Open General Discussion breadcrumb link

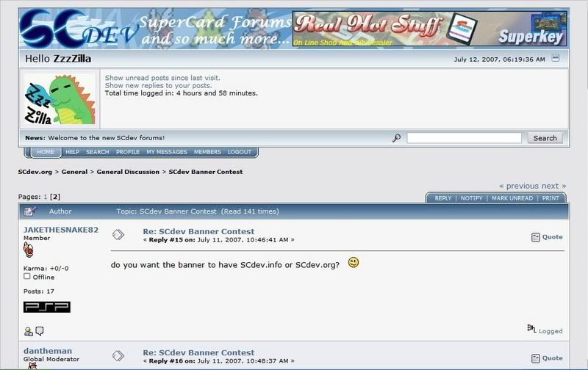pyautogui.click(x=128, y=172)
